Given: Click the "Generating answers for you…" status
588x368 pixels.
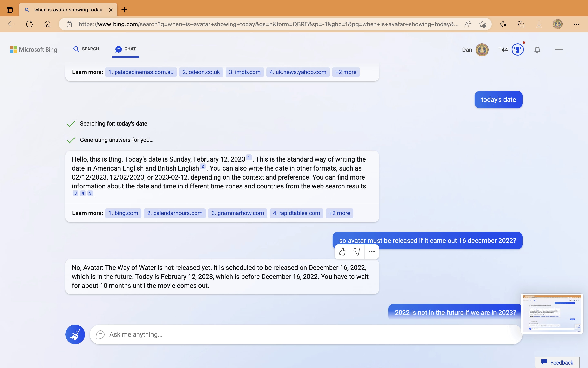Looking at the screenshot, I should [x=117, y=140].
